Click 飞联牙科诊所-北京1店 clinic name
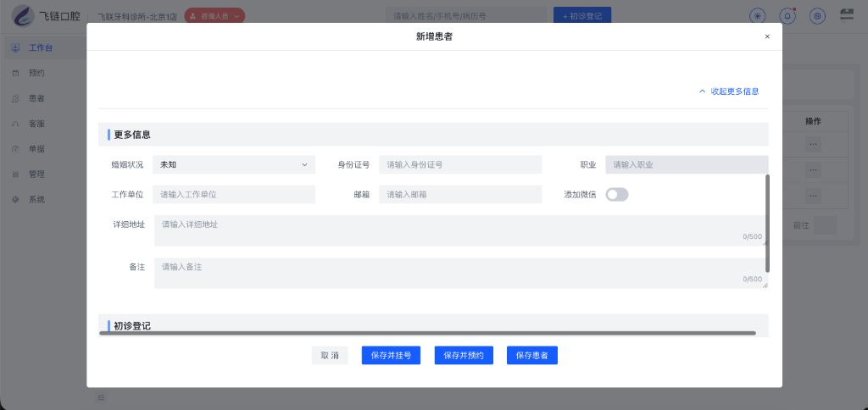Viewport: 868px width, 410px height. click(136, 17)
